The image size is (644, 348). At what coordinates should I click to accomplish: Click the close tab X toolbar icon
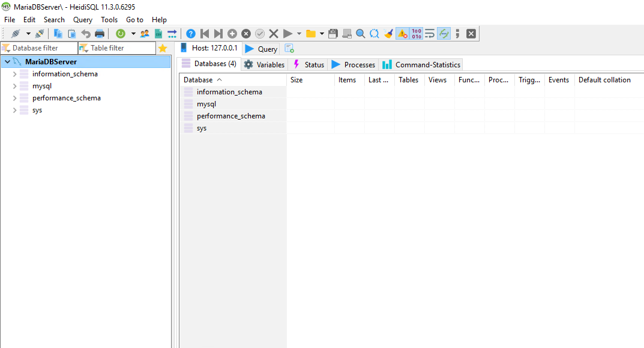click(471, 34)
